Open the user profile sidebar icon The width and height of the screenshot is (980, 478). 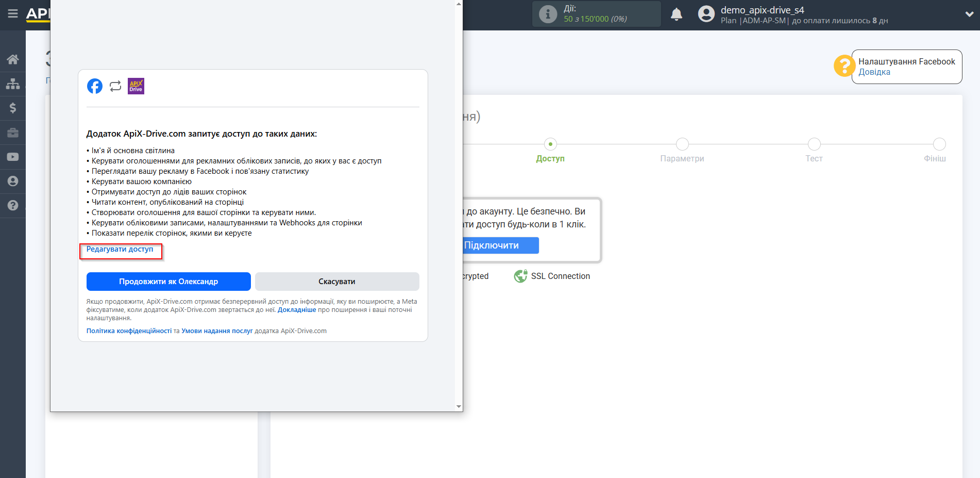13,181
